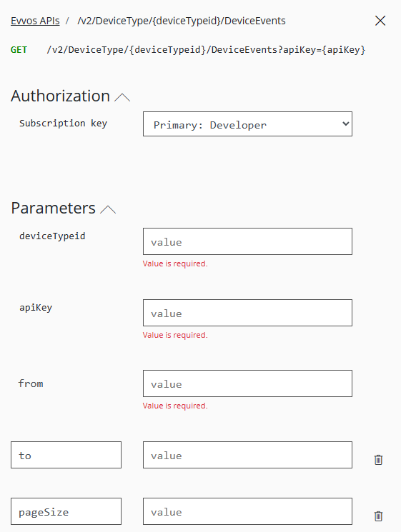Click the pageSize value input
The width and height of the screenshot is (401, 532).
pos(247,511)
